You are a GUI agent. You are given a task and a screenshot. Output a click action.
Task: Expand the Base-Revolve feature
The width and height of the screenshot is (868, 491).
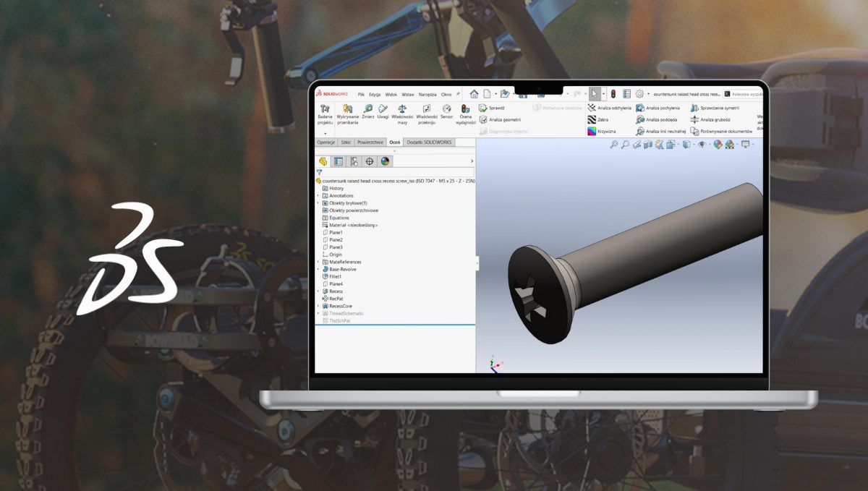click(x=318, y=269)
